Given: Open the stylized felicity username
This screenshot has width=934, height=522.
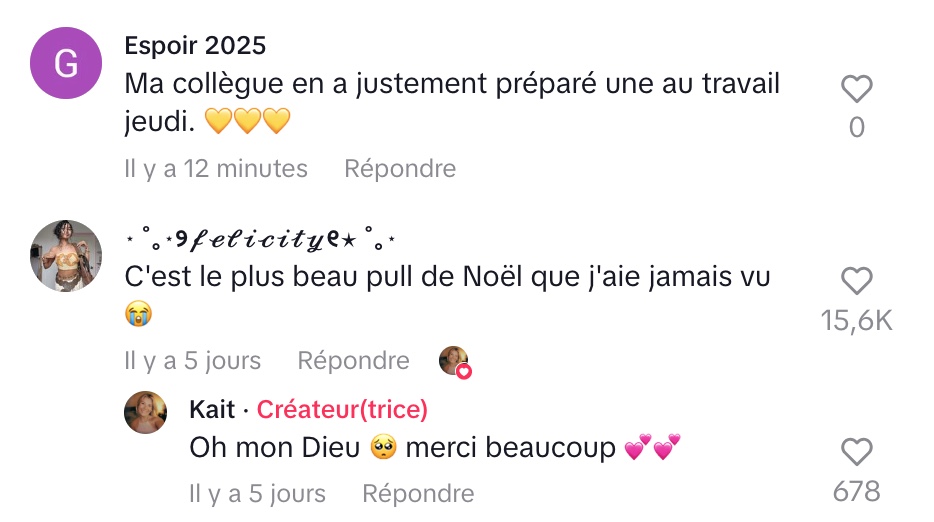Looking at the screenshot, I should click(261, 239).
